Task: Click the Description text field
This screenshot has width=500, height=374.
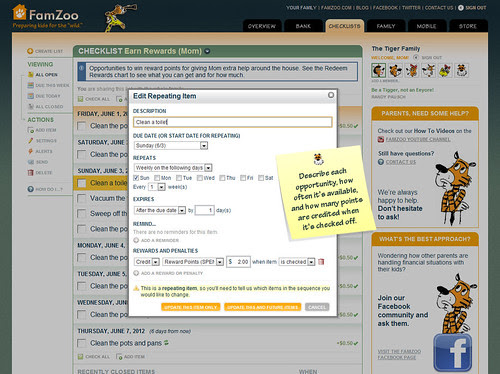Action: tap(233, 122)
